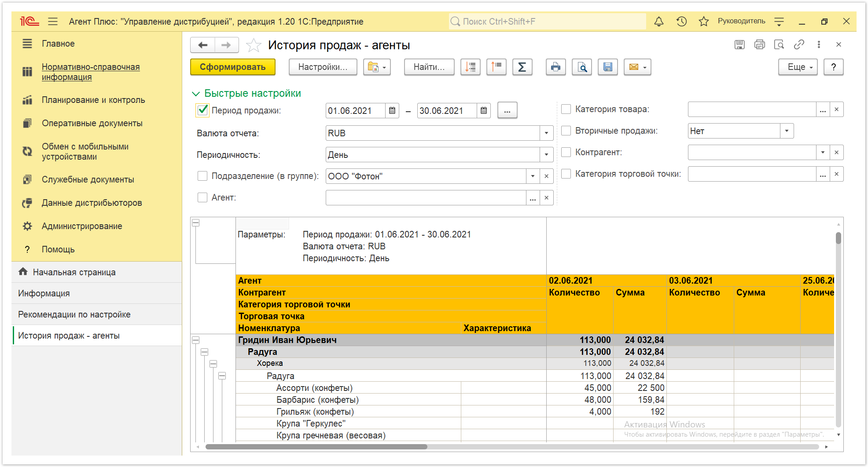The height and width of the screenshot is (467, 868).
Task: Collapse the parameters header block
Action: [x=196, y=223]
